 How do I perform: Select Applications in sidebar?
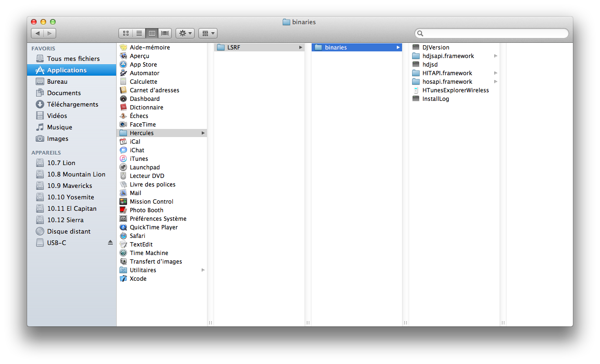[71, 70]
